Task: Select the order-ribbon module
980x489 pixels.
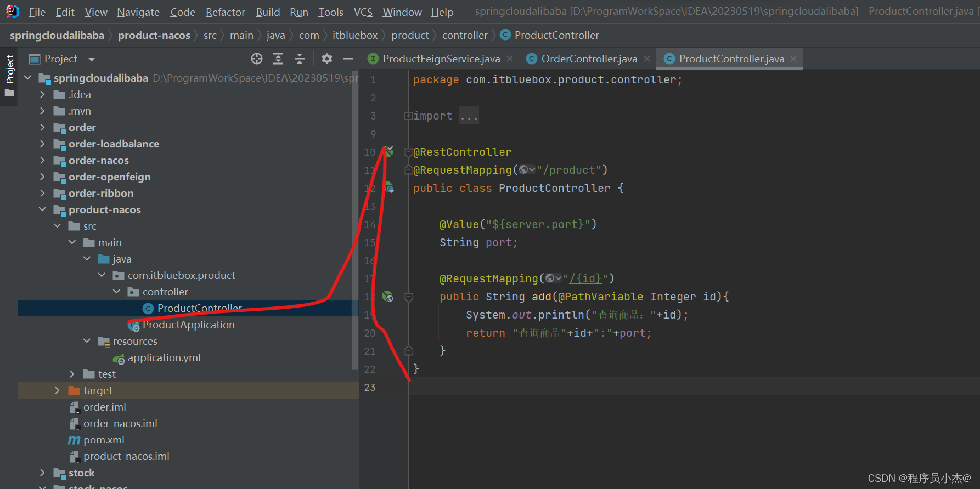Action: click(x=100, y=193)
